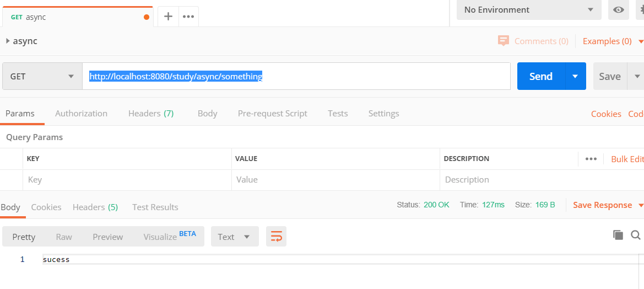Open tab options ellipsis menu
This screenshot has width=644, height=289.
tap(188, 17)
